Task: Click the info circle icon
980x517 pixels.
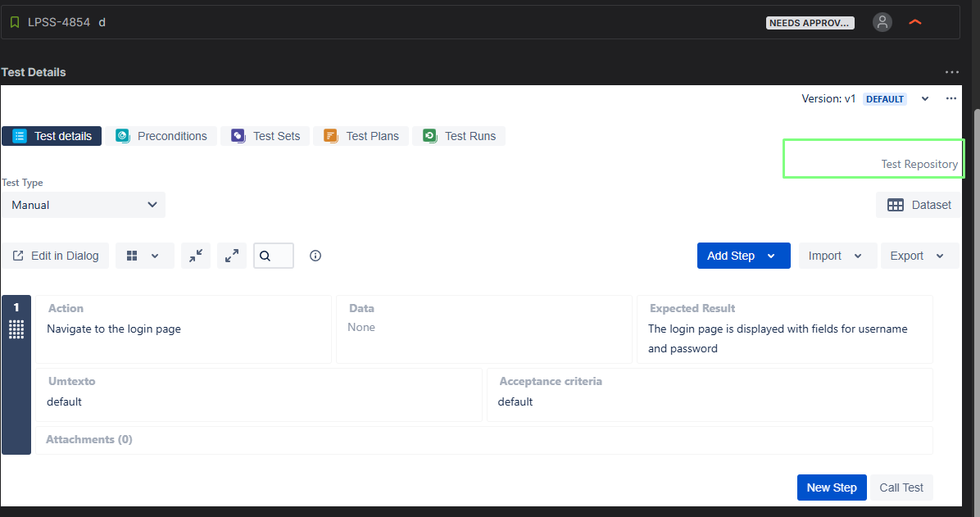Action: pos(315,256)
